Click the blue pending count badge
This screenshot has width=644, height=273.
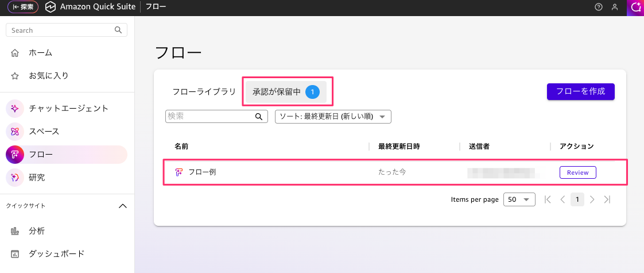[x=312, y=92]
